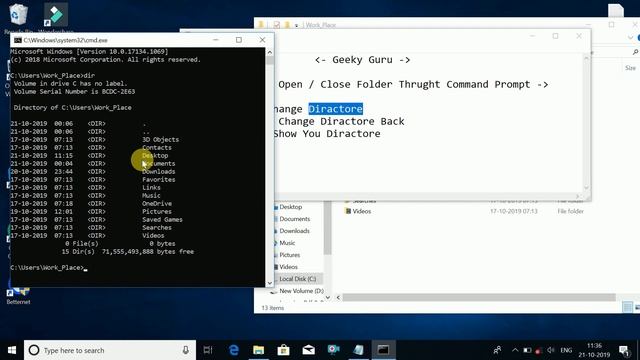
Task: Open the People icon in system tray
Action: 497,350
